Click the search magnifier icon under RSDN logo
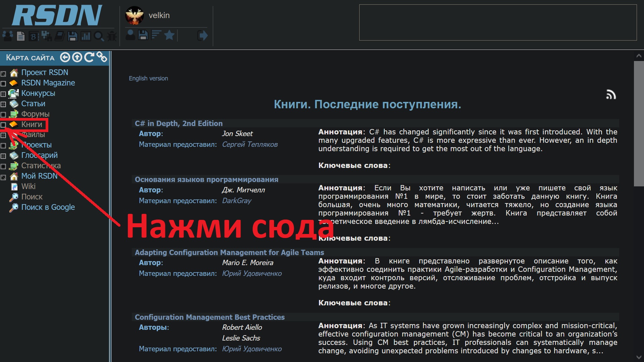This screenshot has height=362, width=644. click(99, 36)
